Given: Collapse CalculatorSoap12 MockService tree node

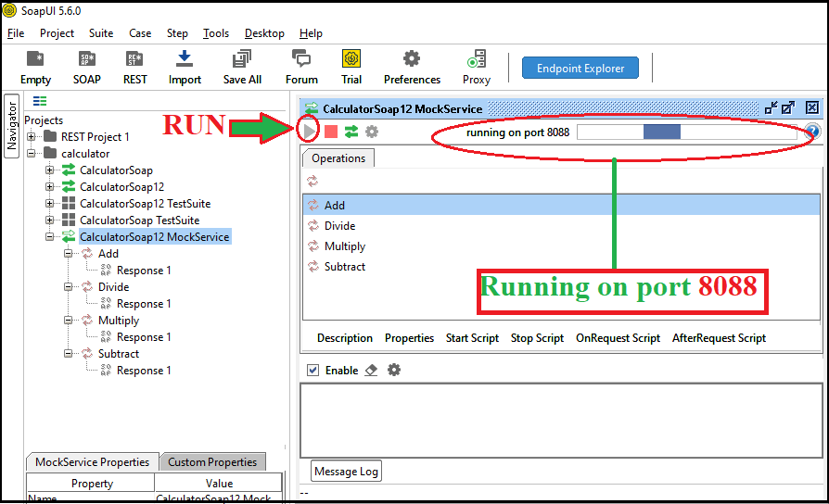Looking at the screenshot, I should click(50, 236).
